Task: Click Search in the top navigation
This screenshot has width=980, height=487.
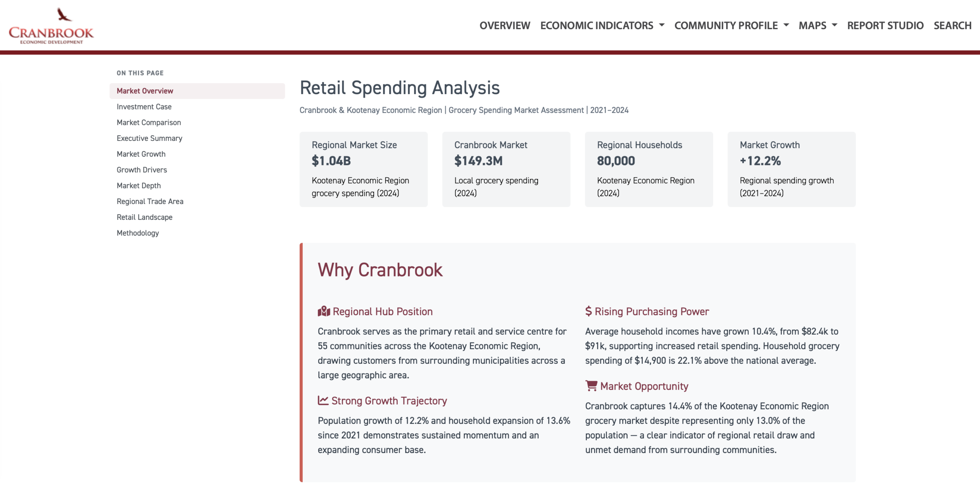Action: [x=952, y=26]
